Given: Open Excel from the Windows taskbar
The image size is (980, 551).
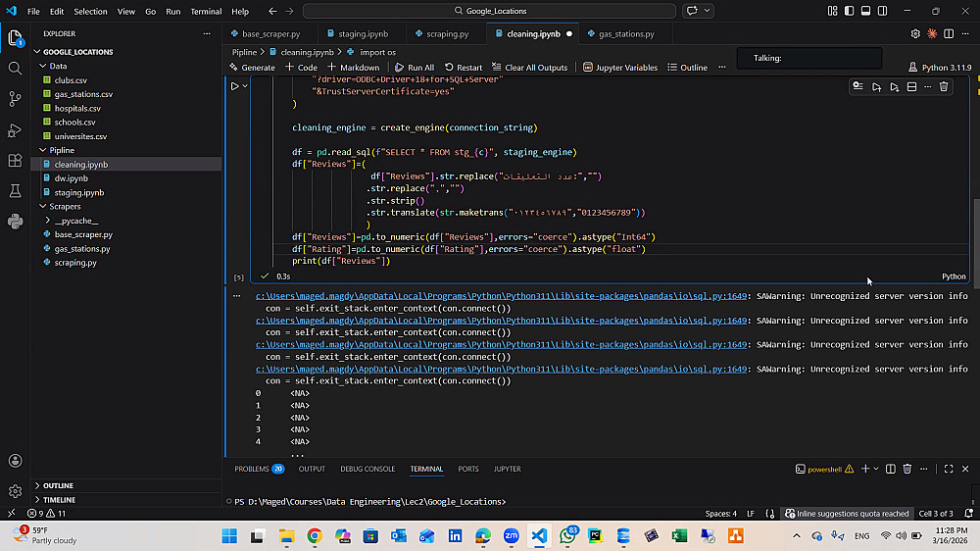Looking at the screenshot, I should tap(679, 535).
